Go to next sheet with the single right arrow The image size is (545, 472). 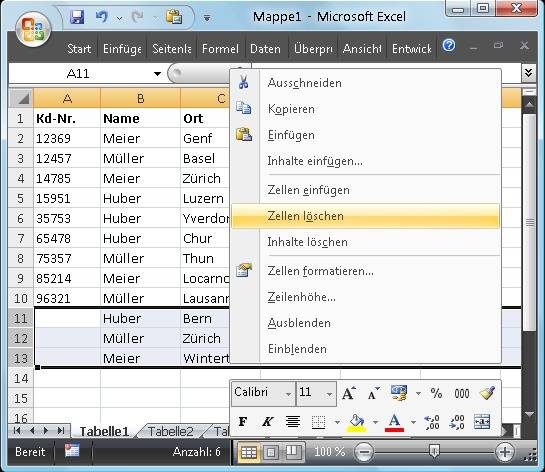tap(46, 431)
